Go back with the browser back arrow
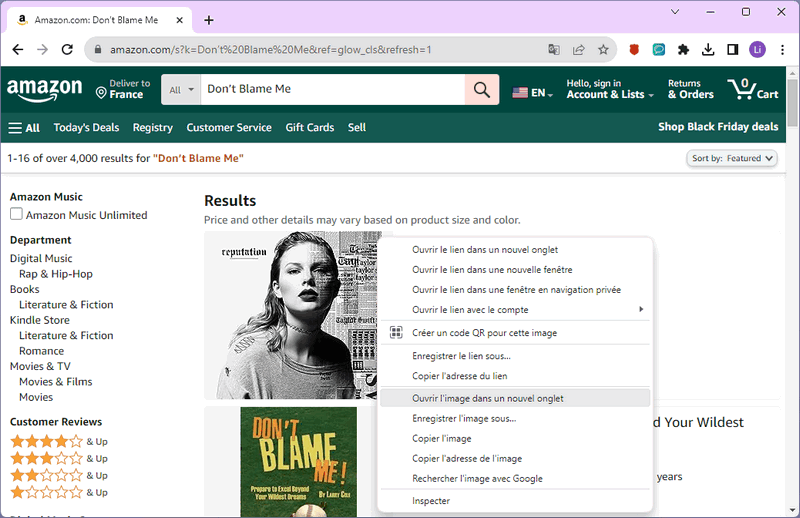800x518 pixels. click(x=18, y=50)
